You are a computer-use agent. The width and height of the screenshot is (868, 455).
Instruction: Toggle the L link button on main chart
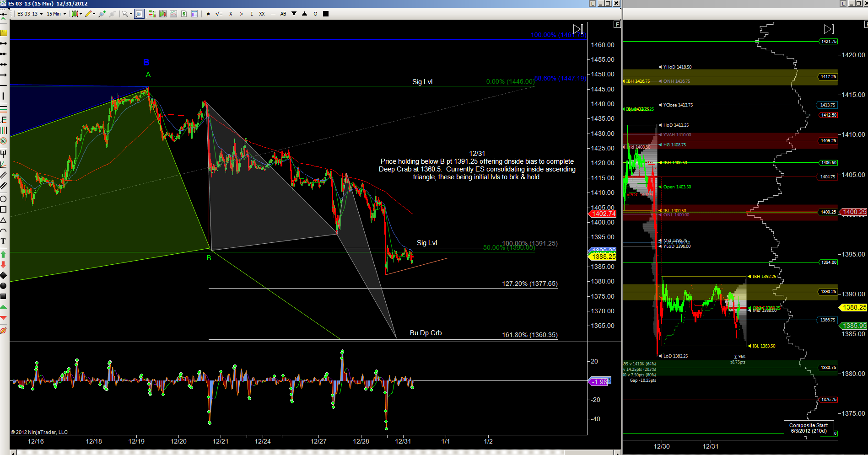tap(592, 3)
